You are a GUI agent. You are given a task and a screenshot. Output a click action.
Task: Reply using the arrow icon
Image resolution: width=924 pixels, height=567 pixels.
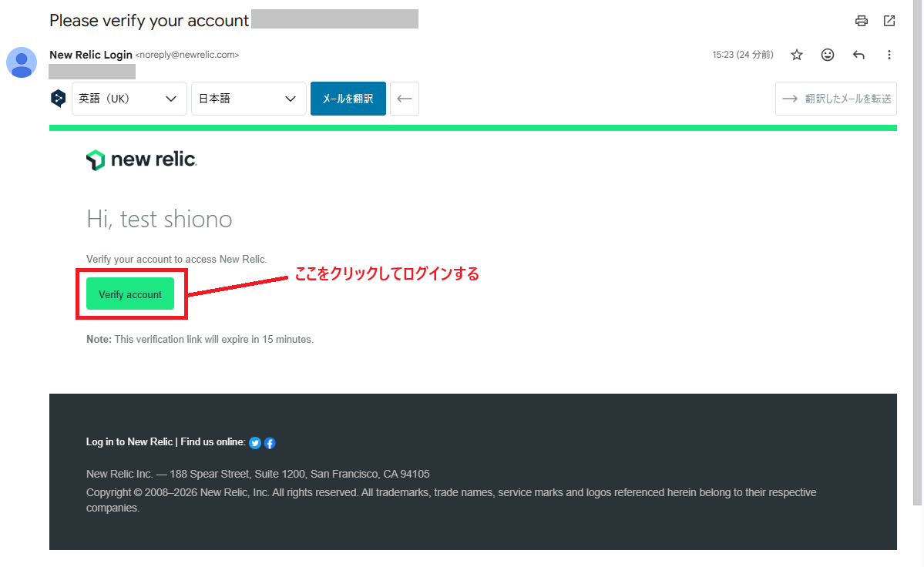pos(858,55)
